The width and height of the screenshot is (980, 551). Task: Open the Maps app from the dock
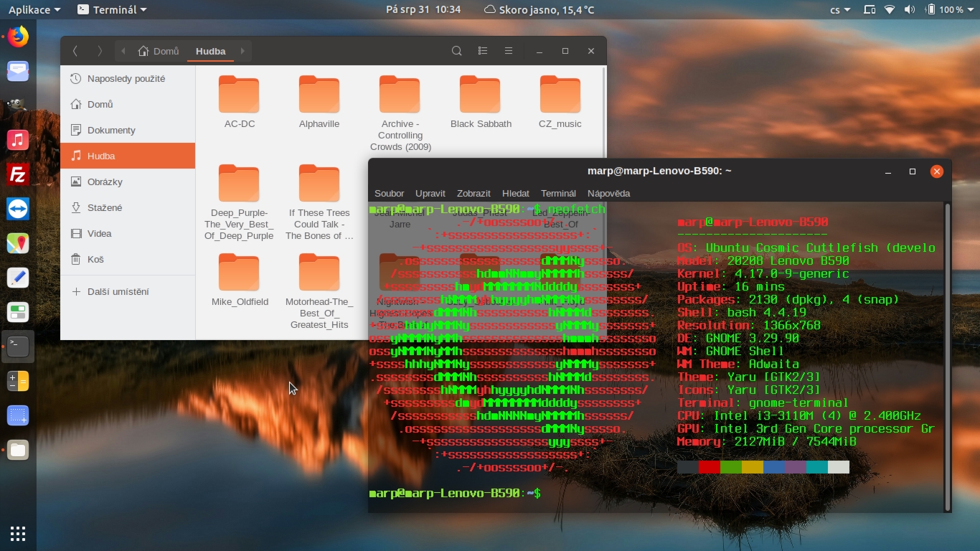click(17, 243)
